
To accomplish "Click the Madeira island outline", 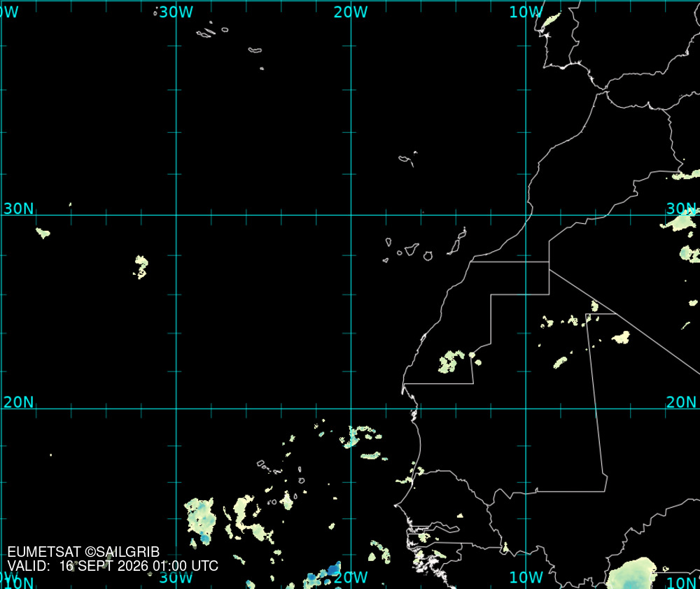I will [407, 159].
